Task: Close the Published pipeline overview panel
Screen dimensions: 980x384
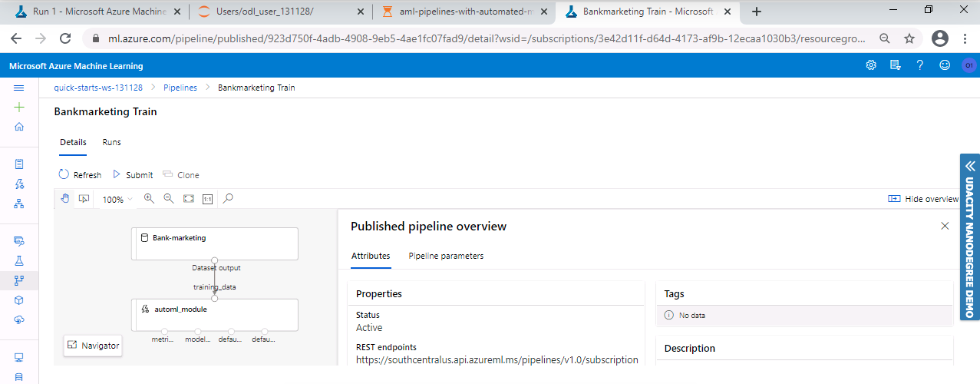Action: point(945,226)
